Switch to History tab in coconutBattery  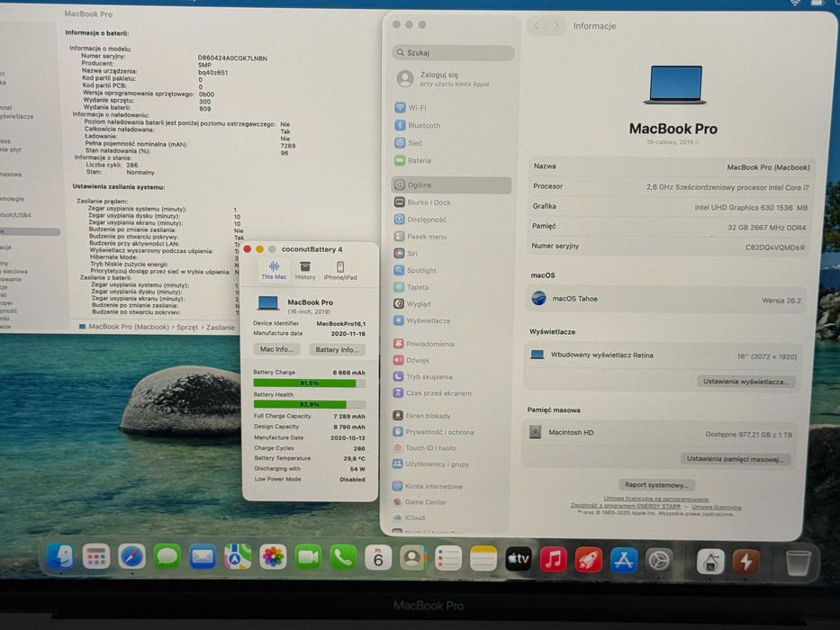305,271
